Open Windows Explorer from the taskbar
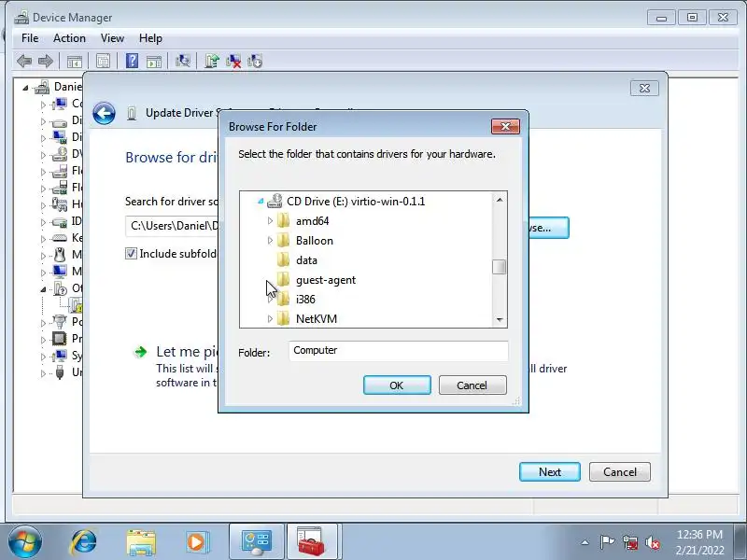 (x=141, y=543)
